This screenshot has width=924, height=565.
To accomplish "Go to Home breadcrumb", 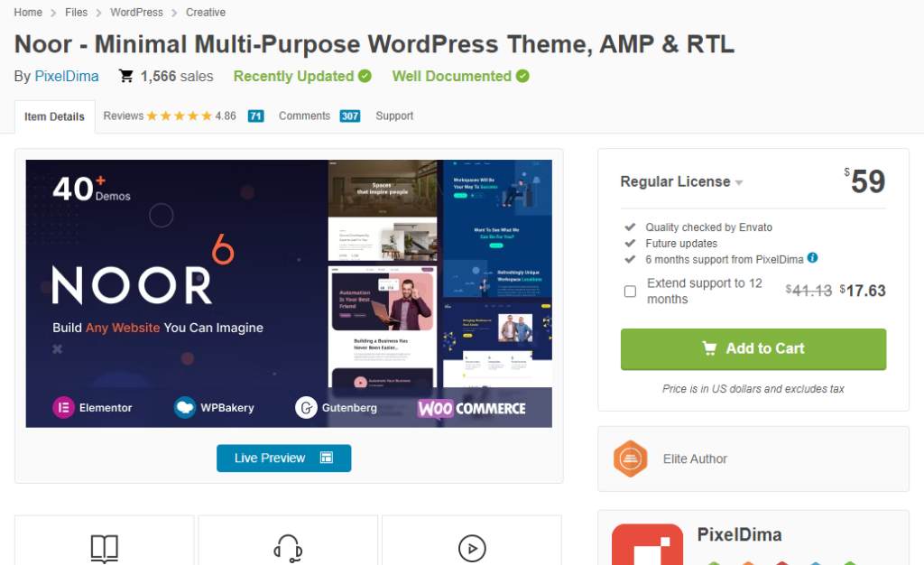I will point(28,13).
